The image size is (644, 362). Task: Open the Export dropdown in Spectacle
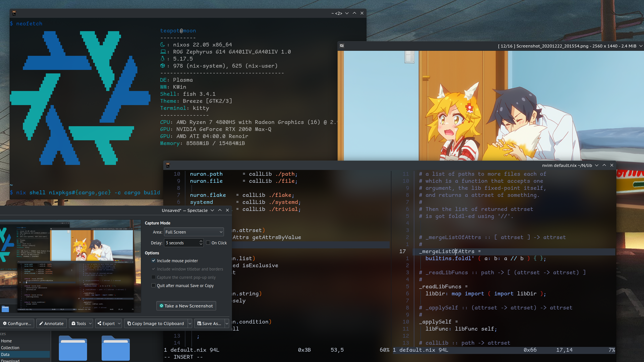click(x=108, y=324)
